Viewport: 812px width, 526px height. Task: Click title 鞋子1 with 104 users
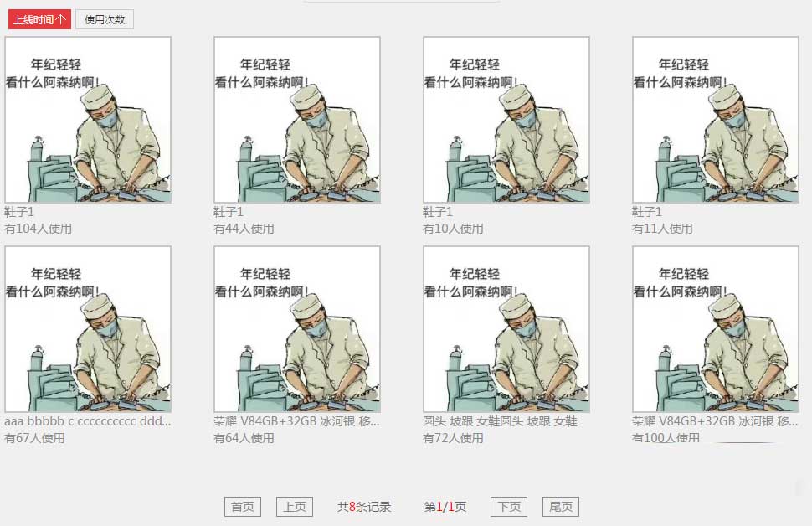(x=19, y=212)
